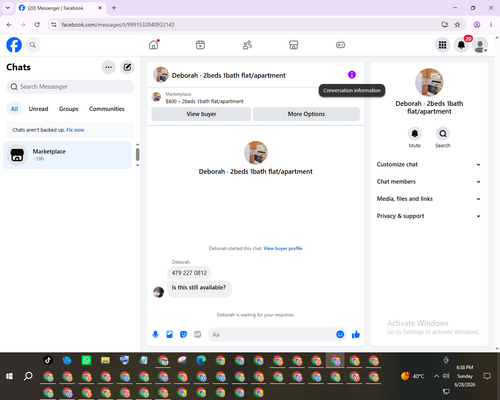Open WhatsApp from the taskbar
The image size is (500, 400).
click(x=86, y=360)
